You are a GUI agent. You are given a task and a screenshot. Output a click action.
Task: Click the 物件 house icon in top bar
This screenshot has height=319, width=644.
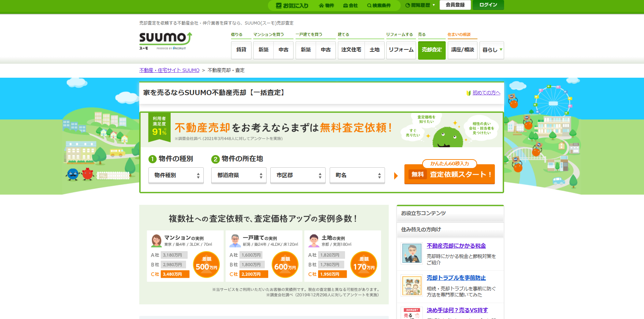tap(321, 5)
